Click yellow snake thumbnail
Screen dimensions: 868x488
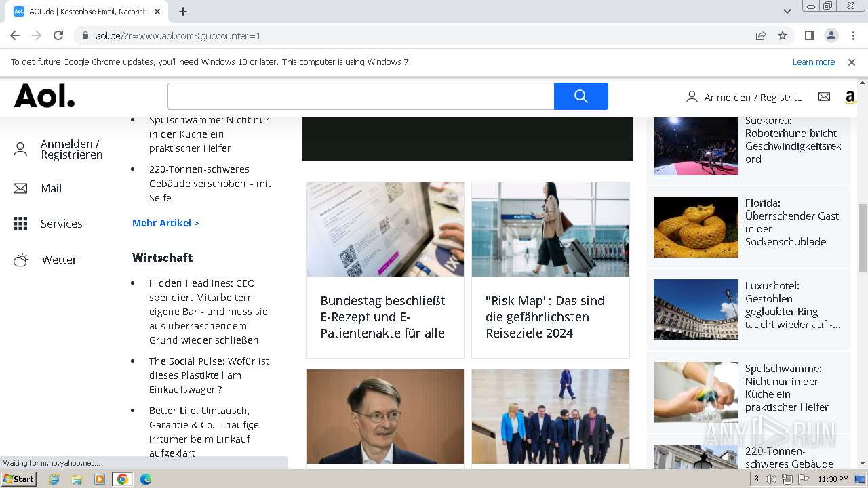(696, 227)
